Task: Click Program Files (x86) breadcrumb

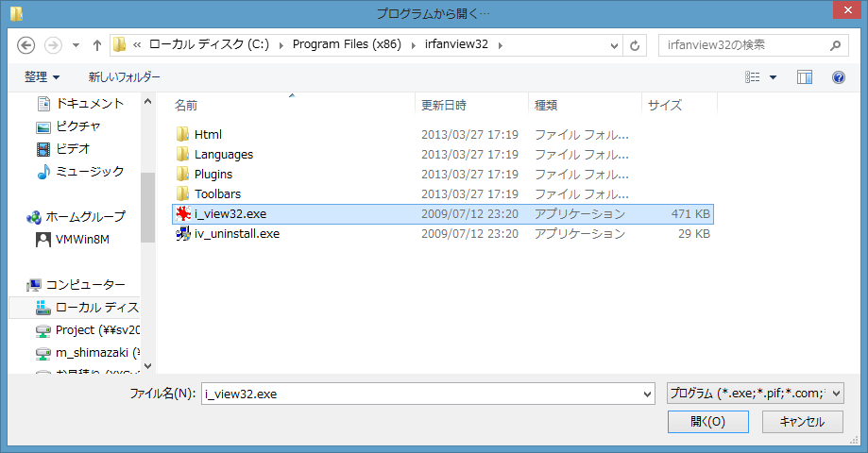Action: (x=347, y=44)
